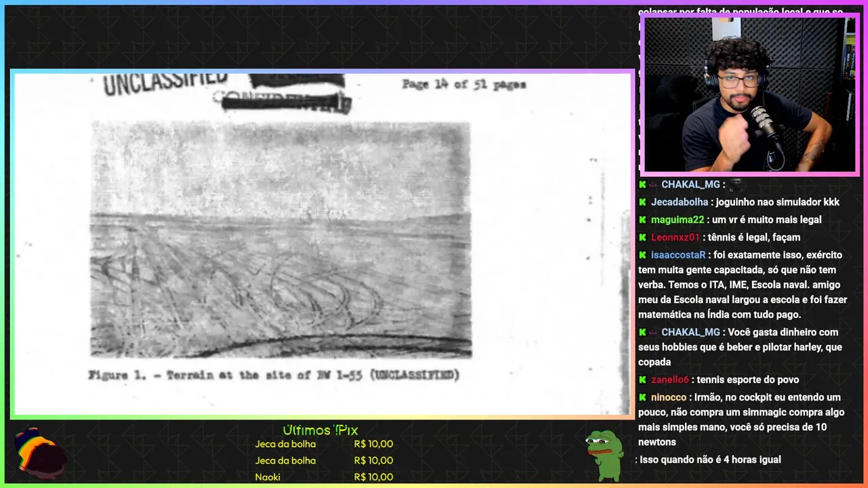Click the "Page 14 of 51 pages" header
This screenshot has width=868, height=488.
click(x=464, y=85)
